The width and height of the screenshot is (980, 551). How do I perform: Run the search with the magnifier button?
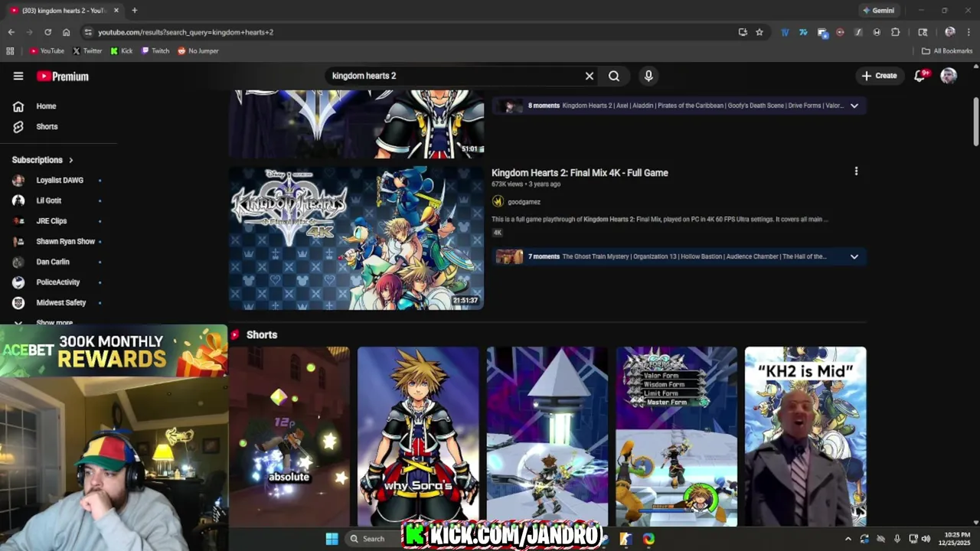click(x=614, y=76)
